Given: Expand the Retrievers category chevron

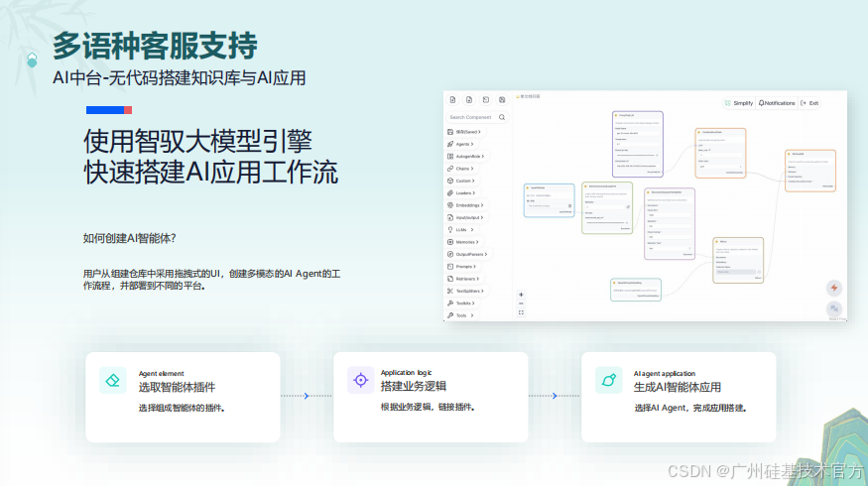Looking at the screenshot, I should 478,279.
